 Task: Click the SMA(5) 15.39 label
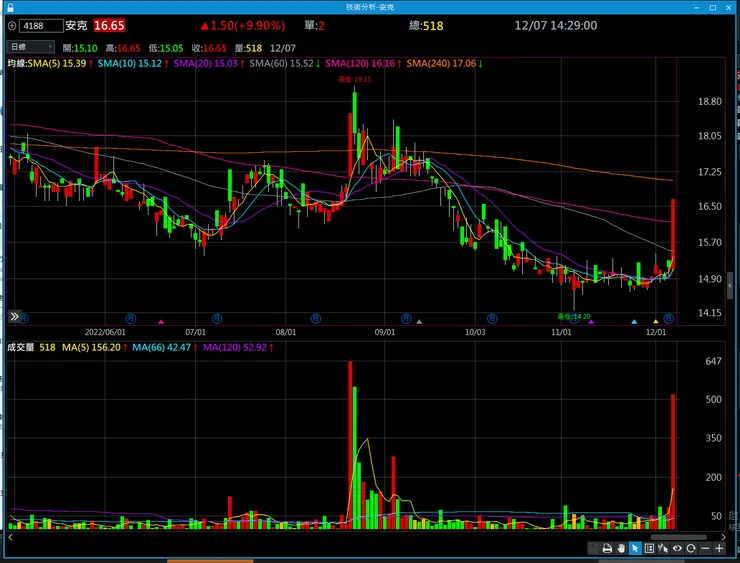click(57, 63)
